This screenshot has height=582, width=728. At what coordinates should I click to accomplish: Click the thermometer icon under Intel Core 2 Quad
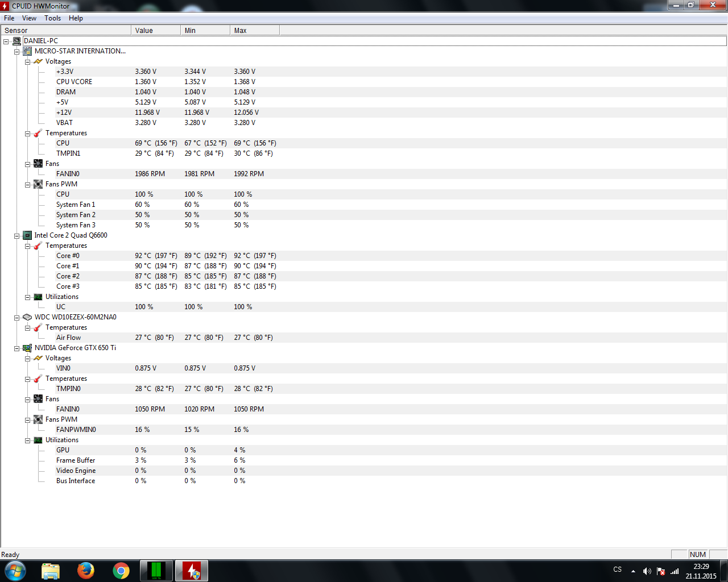click(x=38, y=246)
